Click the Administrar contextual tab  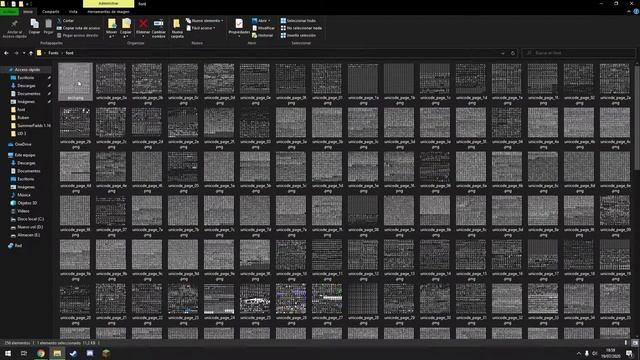coord(108,4)
